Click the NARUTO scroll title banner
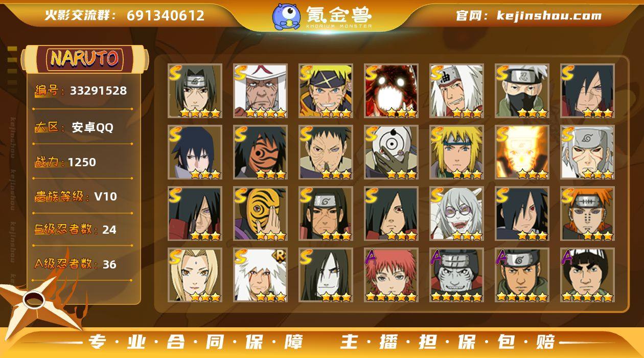This screenshot has height=358, width=644. [x=84, y=59]
